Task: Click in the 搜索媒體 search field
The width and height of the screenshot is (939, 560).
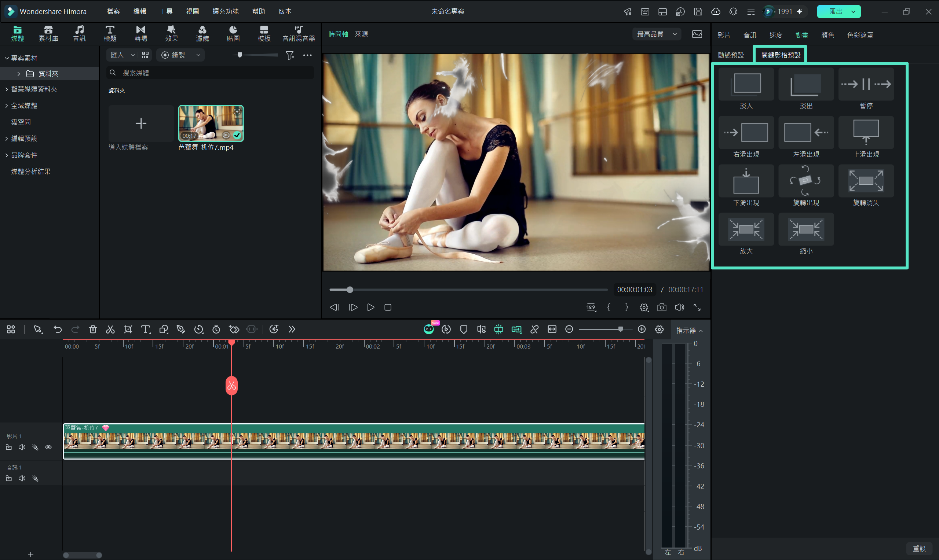Action: 210,73
